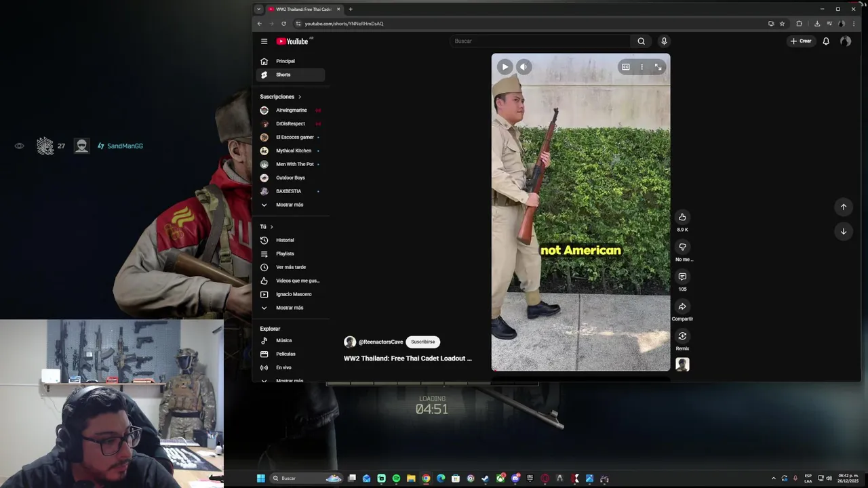Image resolution: width=868 pixels, height=488 pixels.
Task: Dislike the Short video
Action: pyautogui.click(x=682, y=247)
